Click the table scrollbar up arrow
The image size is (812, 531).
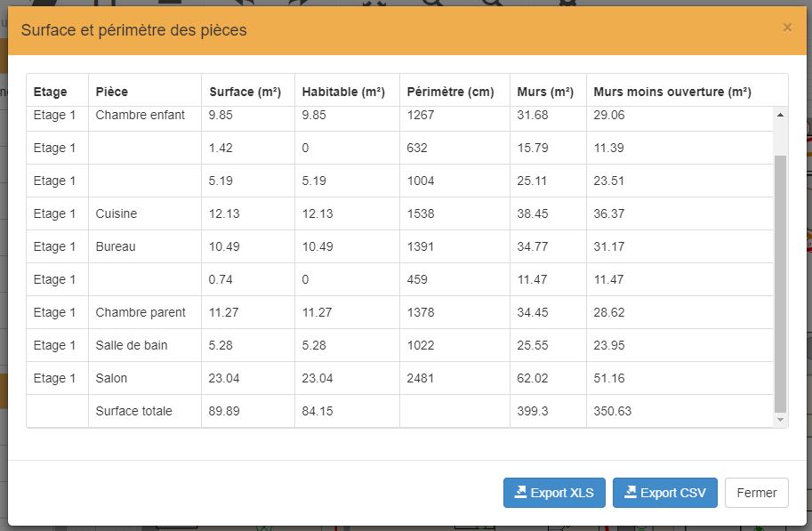click(781, 115)
